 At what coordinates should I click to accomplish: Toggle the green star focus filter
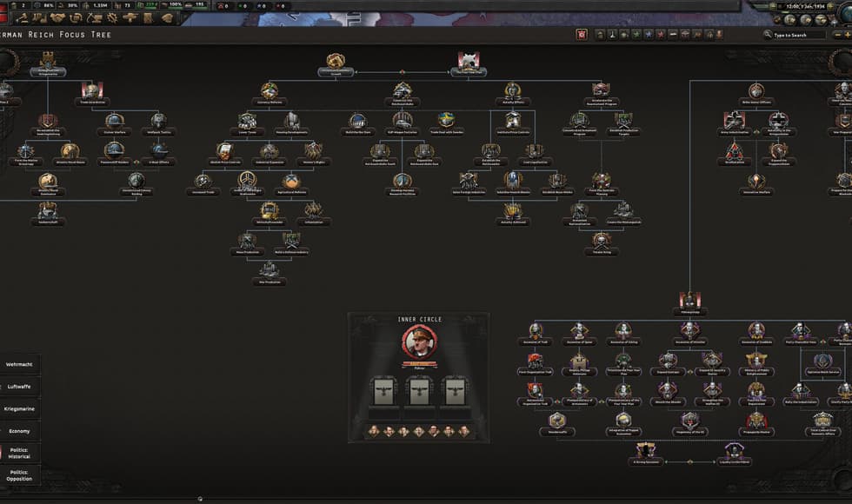636,34
